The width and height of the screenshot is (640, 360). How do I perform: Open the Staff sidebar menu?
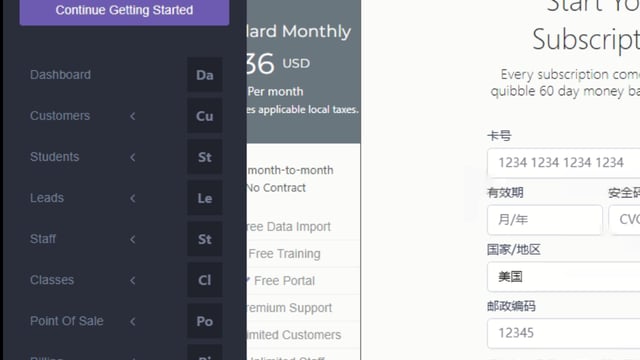tap(43, 239)
